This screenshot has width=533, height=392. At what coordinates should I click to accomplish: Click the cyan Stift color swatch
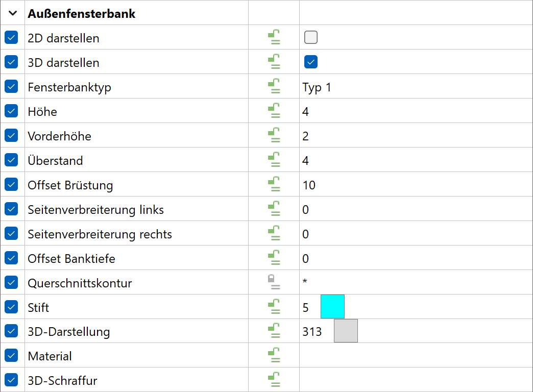(x=332, y=307)
